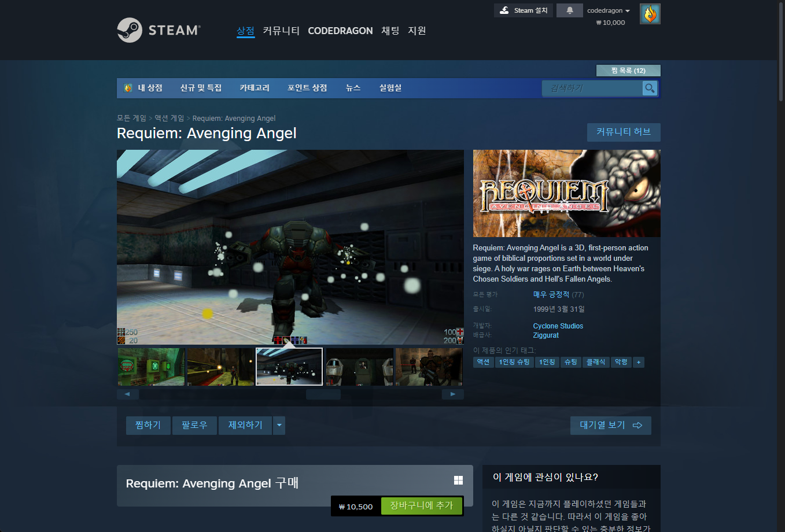Click the Steam logo
This screenshot has width=785, height=532.
tap(159, 30)
